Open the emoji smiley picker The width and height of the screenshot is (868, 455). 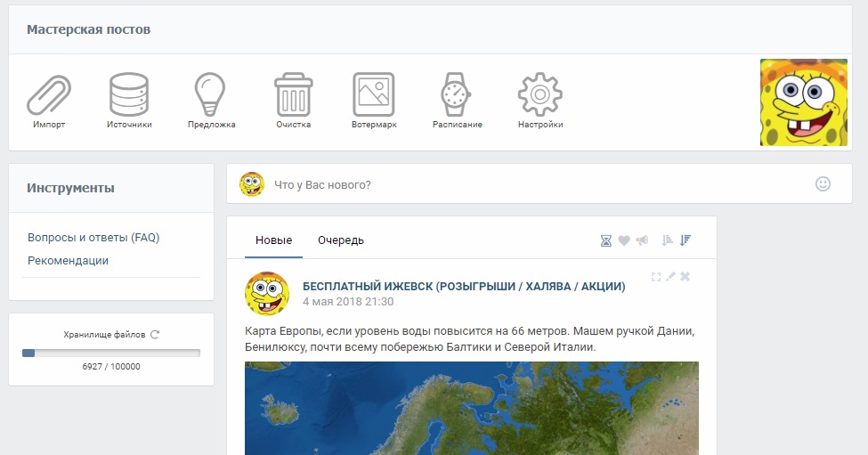(x=823, y=183)
